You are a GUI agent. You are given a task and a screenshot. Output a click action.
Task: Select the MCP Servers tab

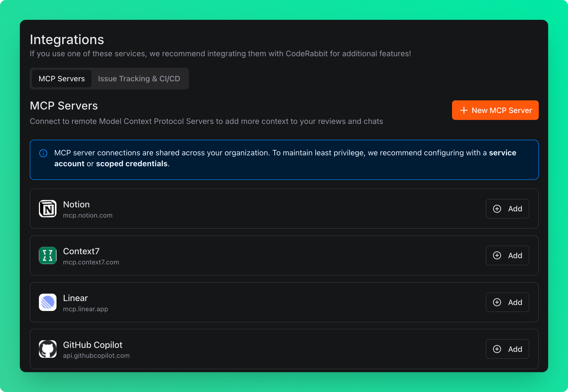point(61,79)
